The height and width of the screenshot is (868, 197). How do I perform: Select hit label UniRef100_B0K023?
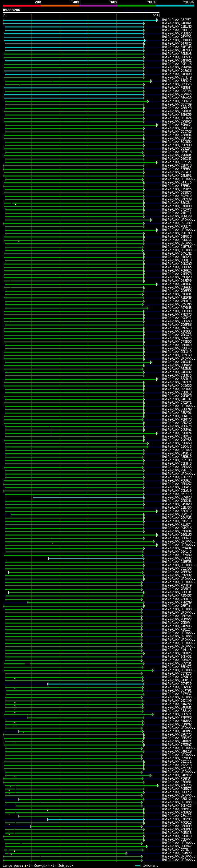click(177, 805)
